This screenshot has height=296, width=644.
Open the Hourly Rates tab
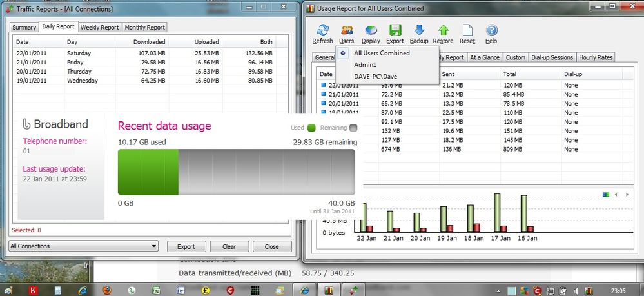(596, 57)
